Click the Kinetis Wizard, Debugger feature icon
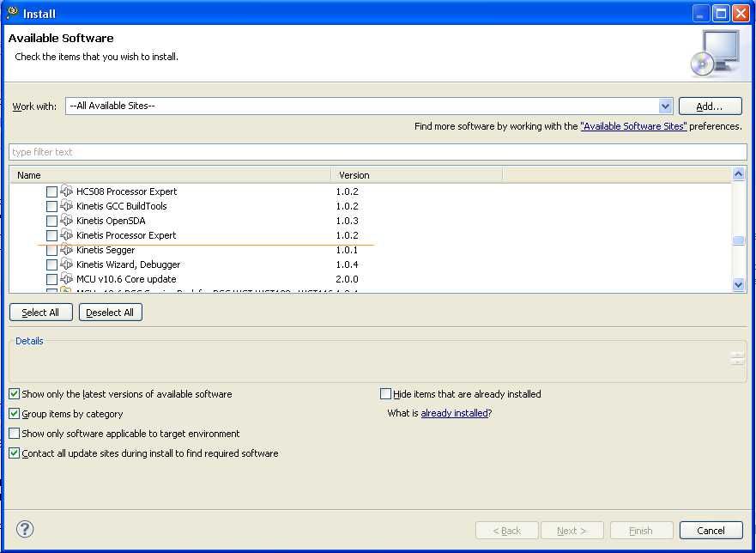 pos(67,264)
